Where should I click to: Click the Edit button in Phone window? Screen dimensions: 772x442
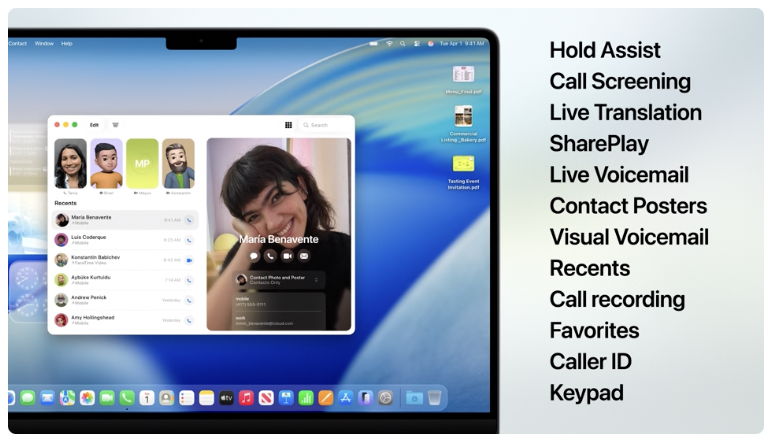tap(94, 125)
